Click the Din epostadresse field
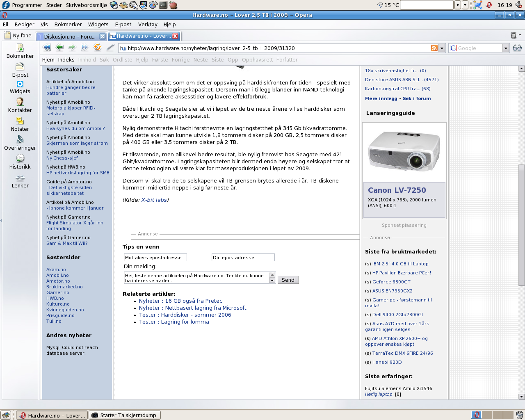 (x=243, y=258)
